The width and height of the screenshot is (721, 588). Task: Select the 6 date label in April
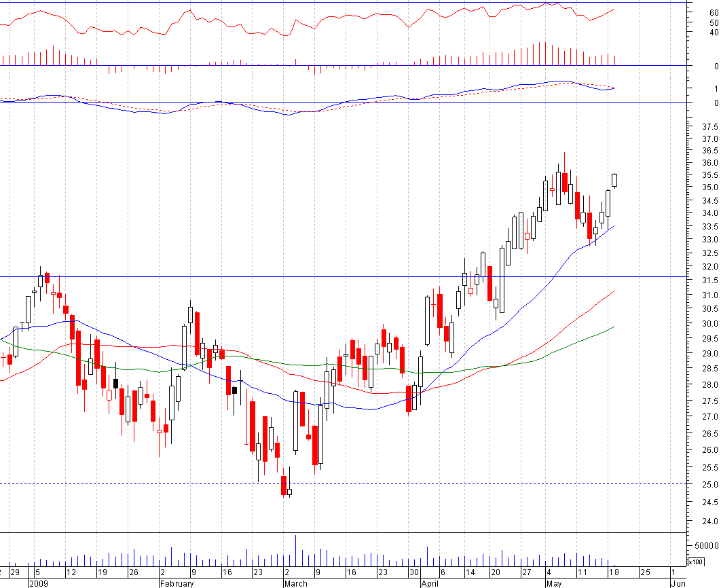click(x=443, y=572)
